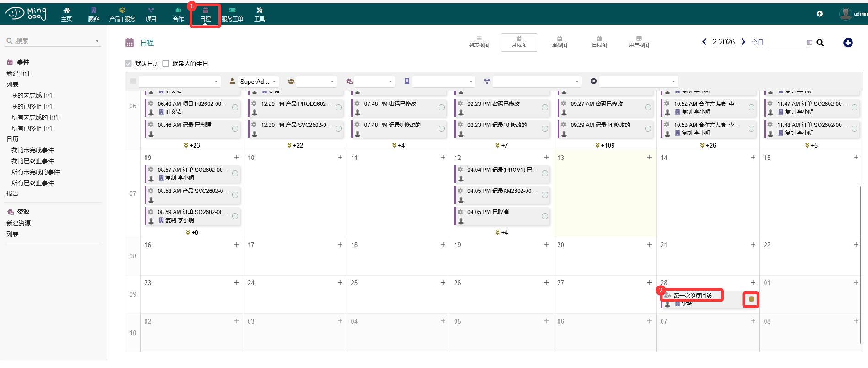This screenshot has height=368, width=868.
Task: Click the white plus icon in top bar
Action: (819, 14)
